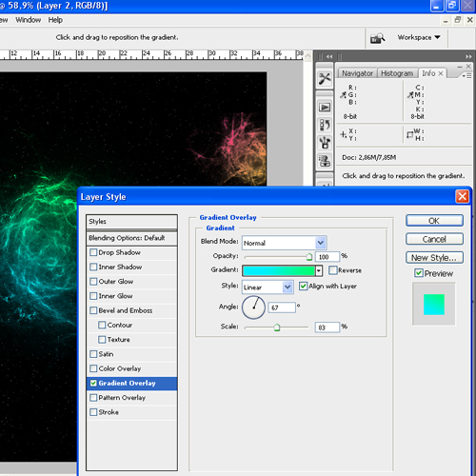The height and width of the screenshot is (476, 476).
Task: Open the gradient picker arrow
Action: pos(318,270)
